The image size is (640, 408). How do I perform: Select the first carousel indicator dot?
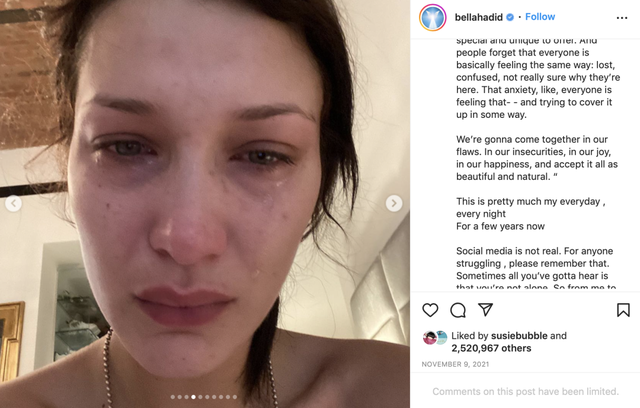click(173, 397)
